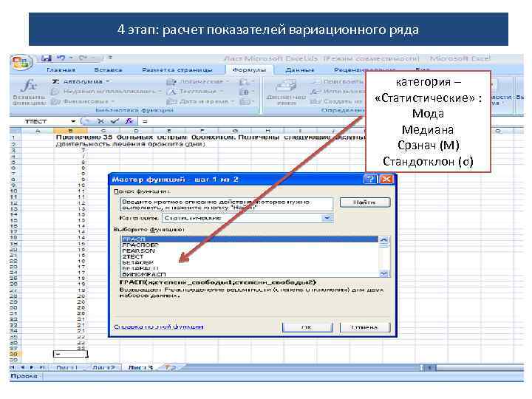The image size is (532, 399).
Task: Open the Math and Trig functions icon
Action: pyautogui.click(x=245, y=92)
